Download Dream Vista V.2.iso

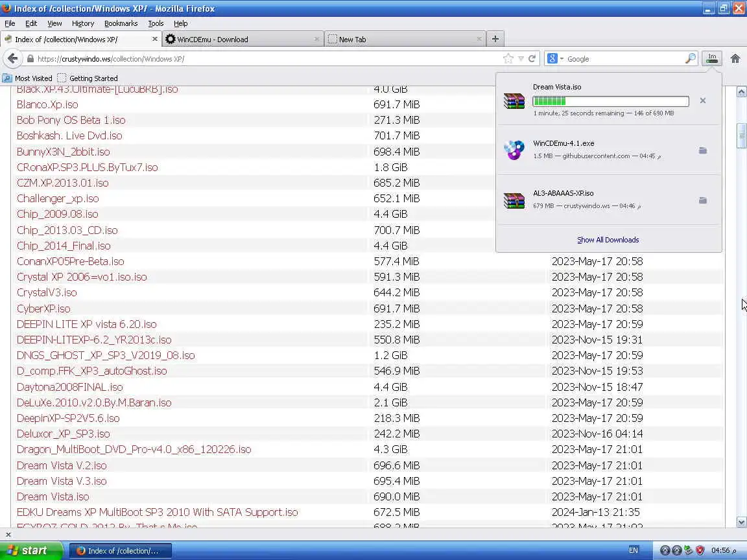click(62, 465)
